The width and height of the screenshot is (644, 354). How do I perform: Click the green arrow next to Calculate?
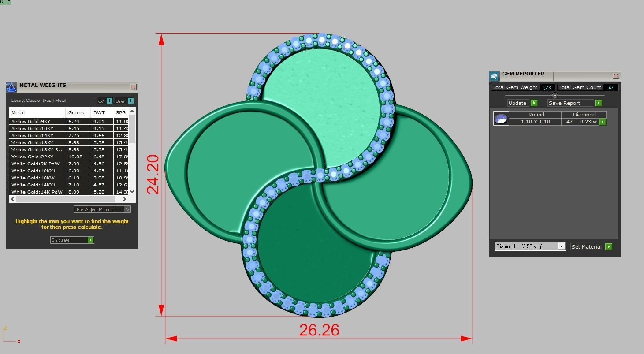coord(90,240)
